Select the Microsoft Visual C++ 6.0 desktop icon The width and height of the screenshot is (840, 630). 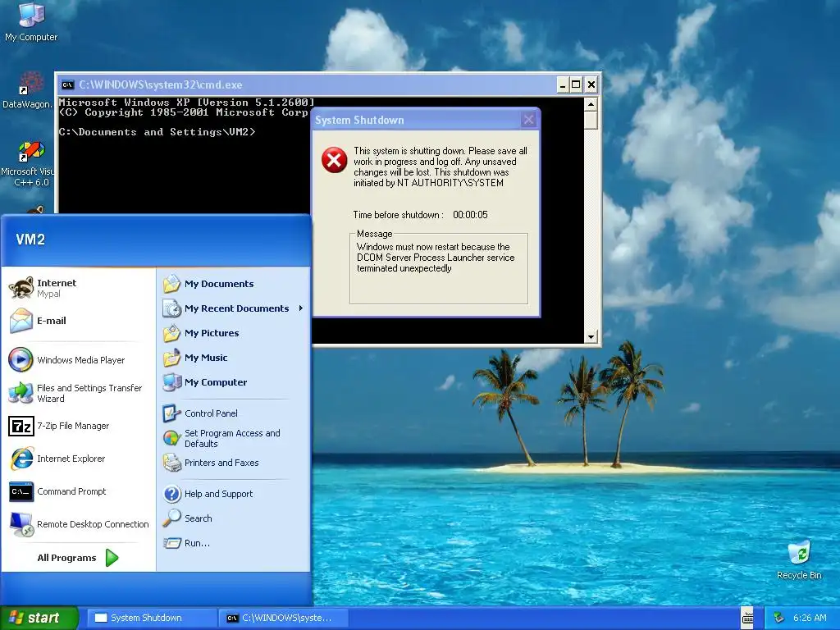[30, 163]
